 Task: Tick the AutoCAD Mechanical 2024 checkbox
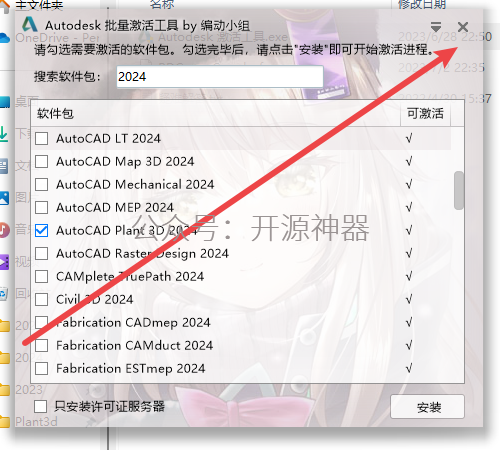click(41, 184)
